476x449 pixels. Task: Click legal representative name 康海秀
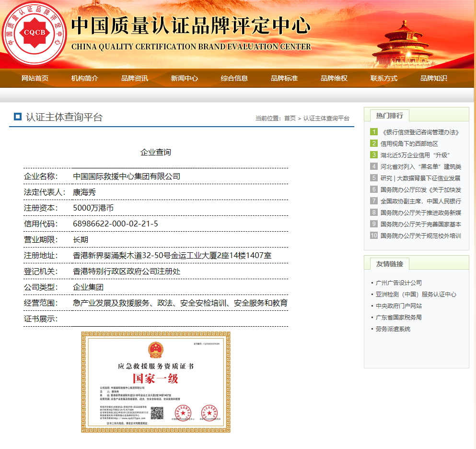(x=84, y=192)
